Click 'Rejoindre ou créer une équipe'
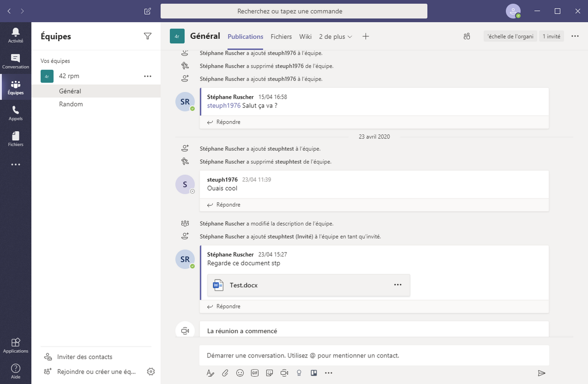Viewport: 588px width, 384px height. click(x=90, y=372)
